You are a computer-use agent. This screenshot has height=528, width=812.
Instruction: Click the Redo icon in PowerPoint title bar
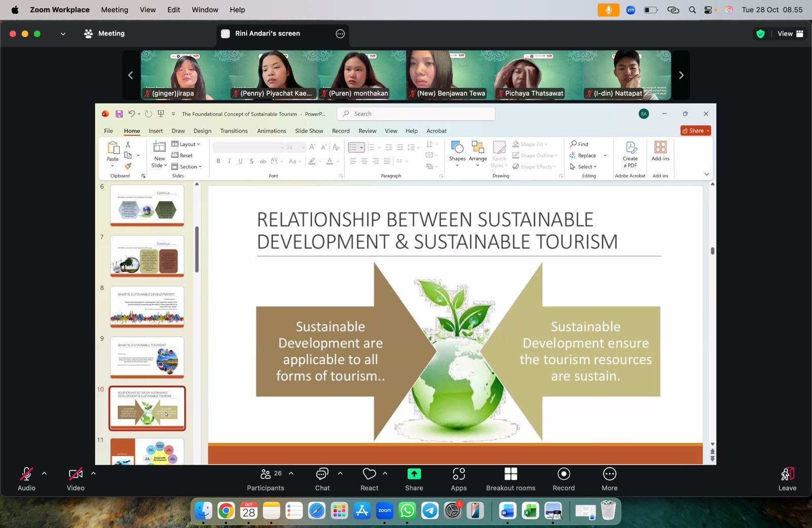pyautogui.click(x=148, y=114)
